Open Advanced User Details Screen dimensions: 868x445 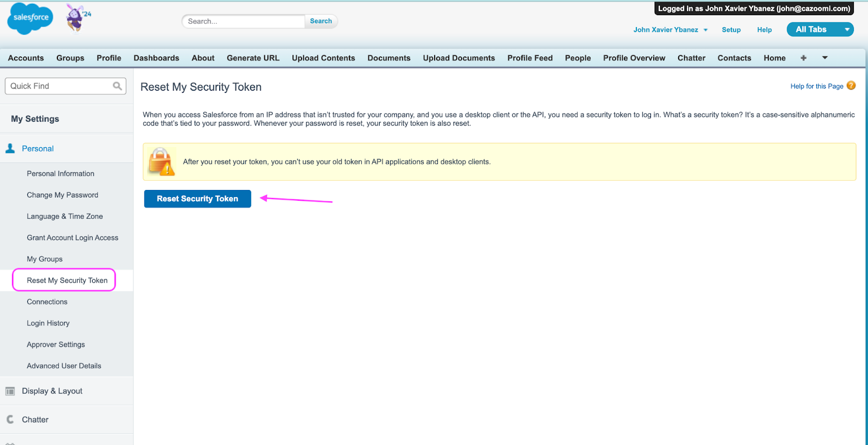[x=64, y=366]
